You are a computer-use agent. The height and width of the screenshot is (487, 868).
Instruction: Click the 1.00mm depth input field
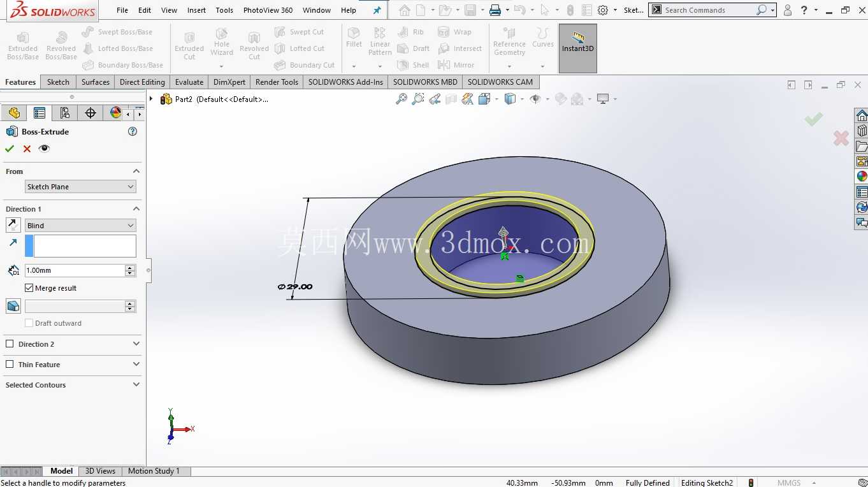pyautogui.click(x=75, y=270)
